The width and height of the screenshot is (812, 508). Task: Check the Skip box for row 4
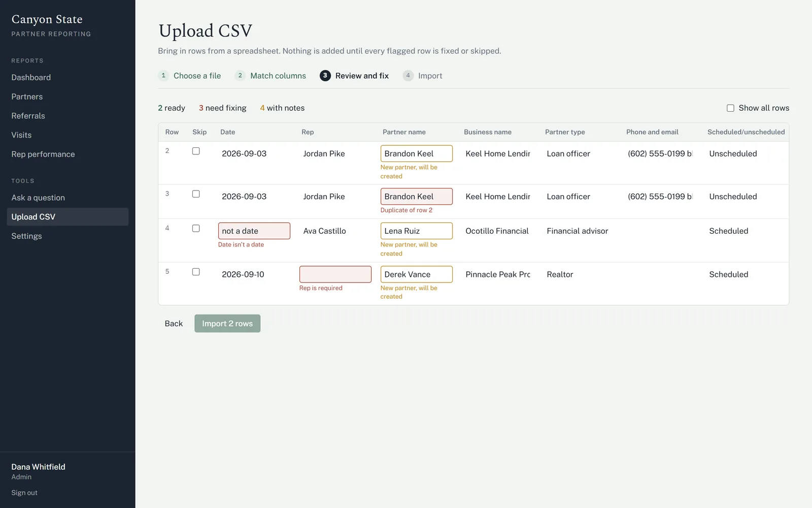click(196, 229)
